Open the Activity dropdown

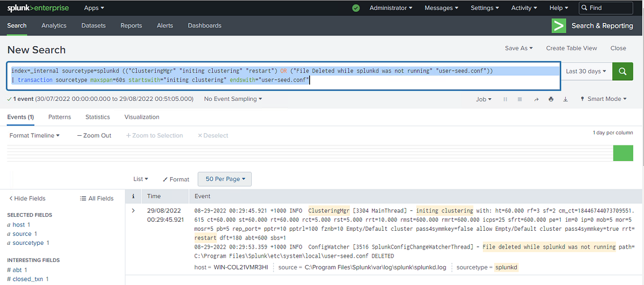(525, 8)
